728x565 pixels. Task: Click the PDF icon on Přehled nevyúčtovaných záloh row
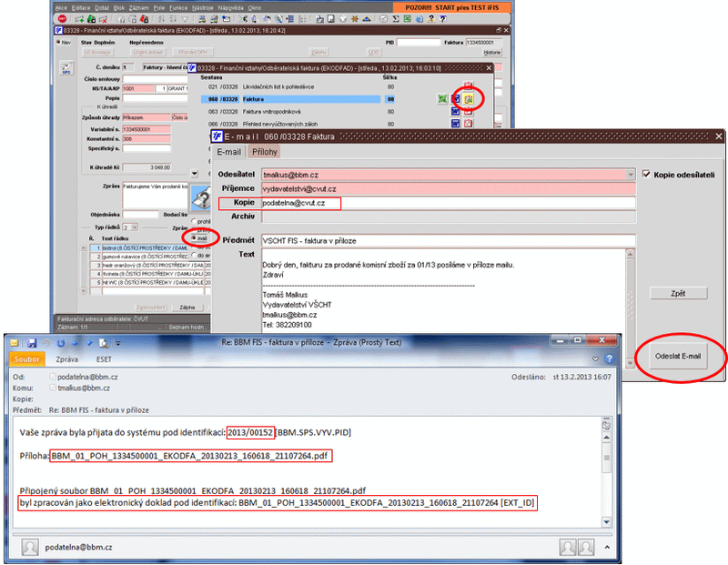click(x=468, y=124)
